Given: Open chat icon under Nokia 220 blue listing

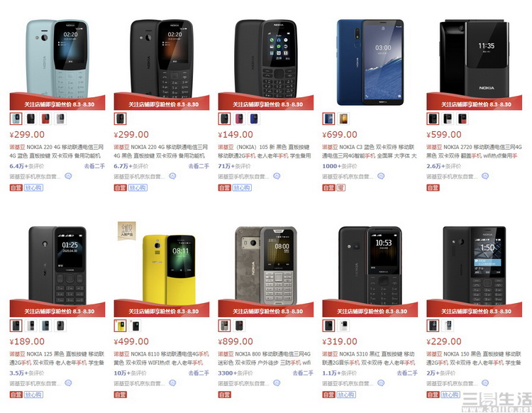Looking at the screenshot, I should 68,176.
